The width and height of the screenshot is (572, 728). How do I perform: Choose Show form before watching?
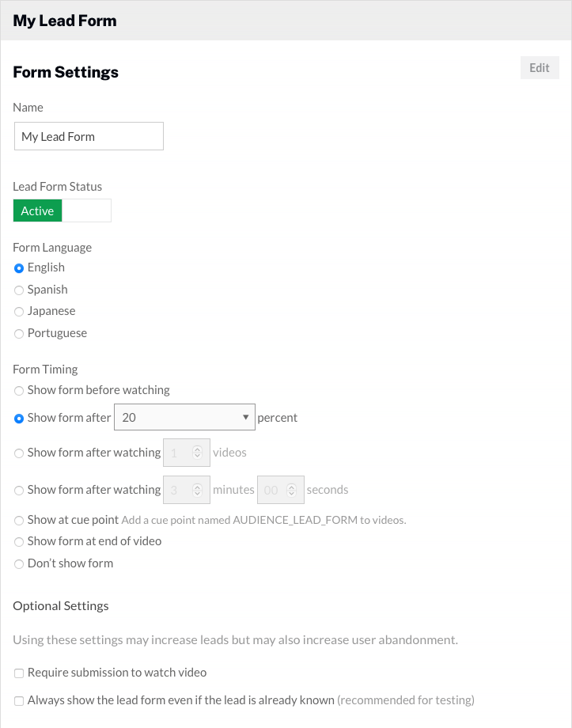18,390
